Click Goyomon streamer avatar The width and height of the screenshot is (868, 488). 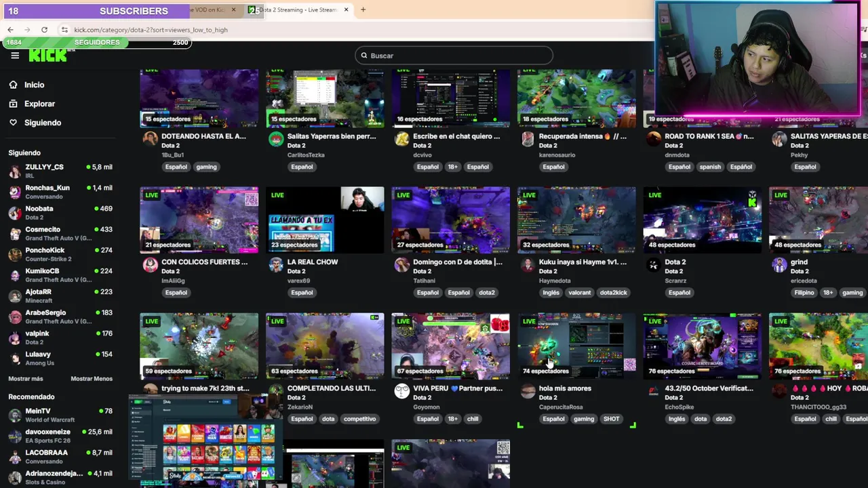tap(402, 391)
